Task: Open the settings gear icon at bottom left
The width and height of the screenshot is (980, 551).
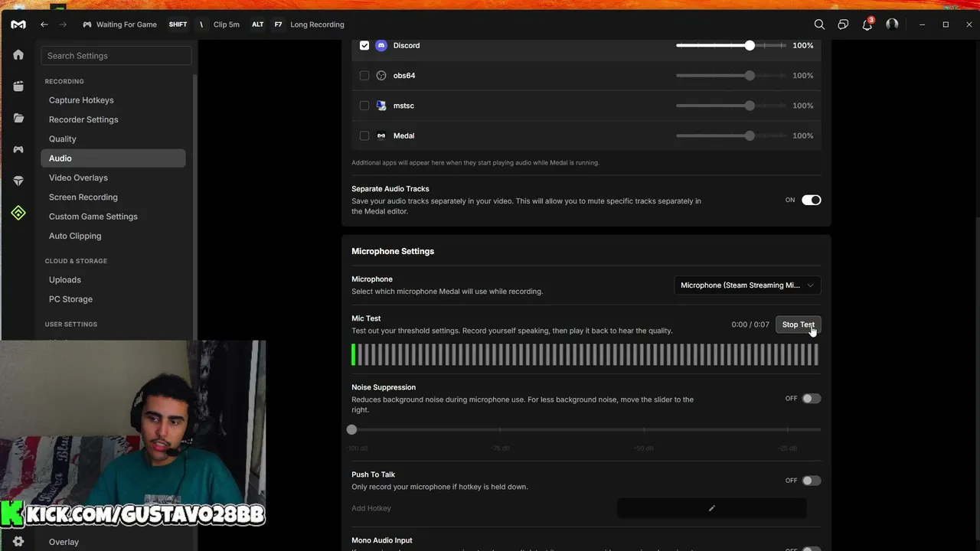Action: coord(18,541)
